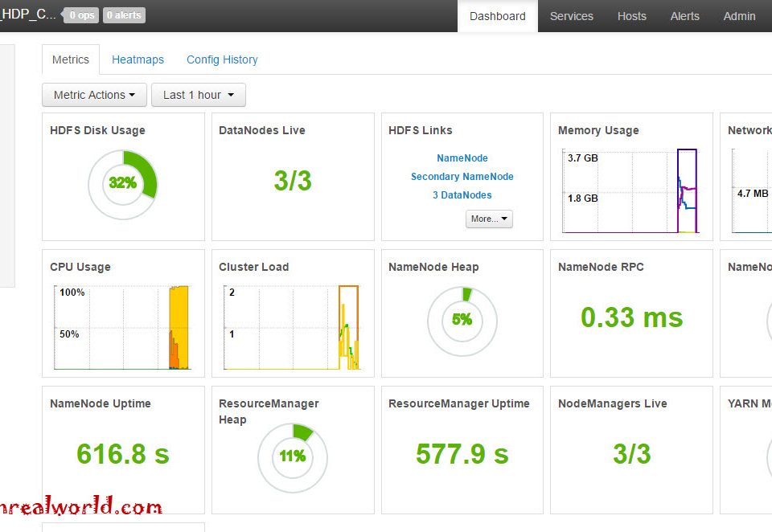Switch to the Config History tab
This screenshot has height=532, width=772.
coord(222,59)
